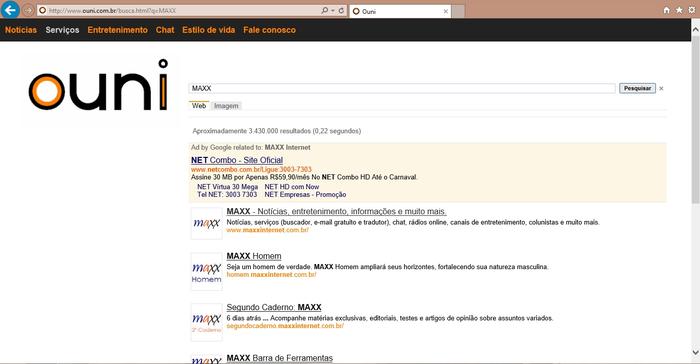Open the MAXX Homem result title
The image size is (700, 364).
click(x=254, y=256)
